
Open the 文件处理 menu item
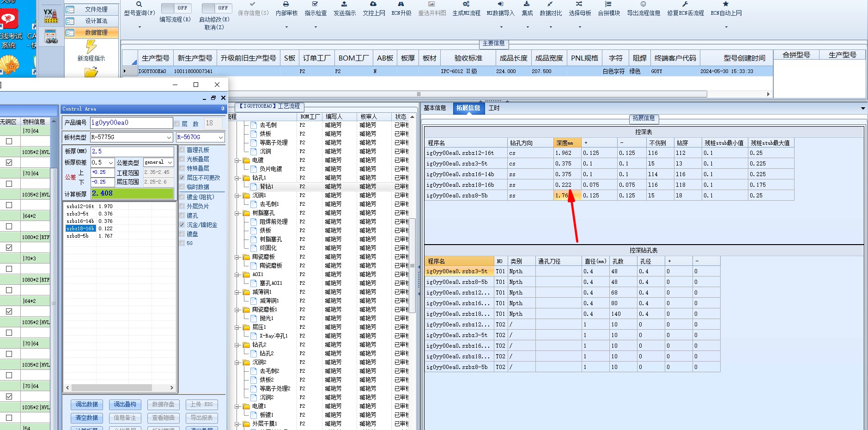(91, 9)
